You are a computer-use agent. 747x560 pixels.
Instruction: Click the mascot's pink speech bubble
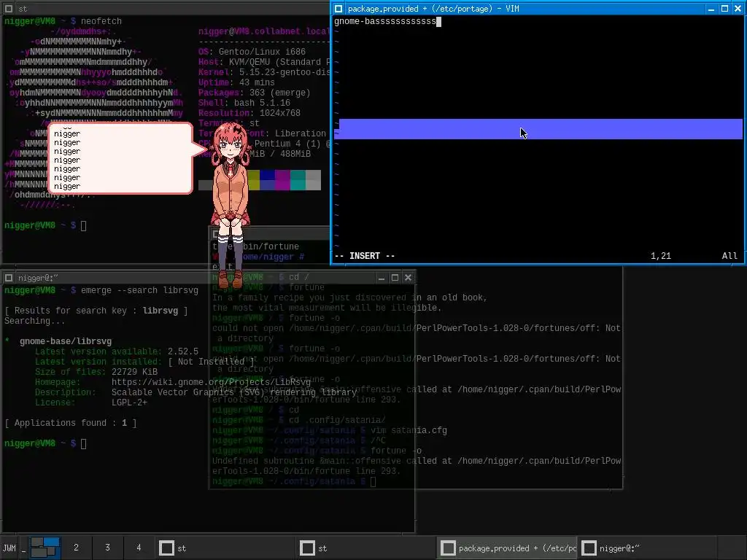point(121,158)
